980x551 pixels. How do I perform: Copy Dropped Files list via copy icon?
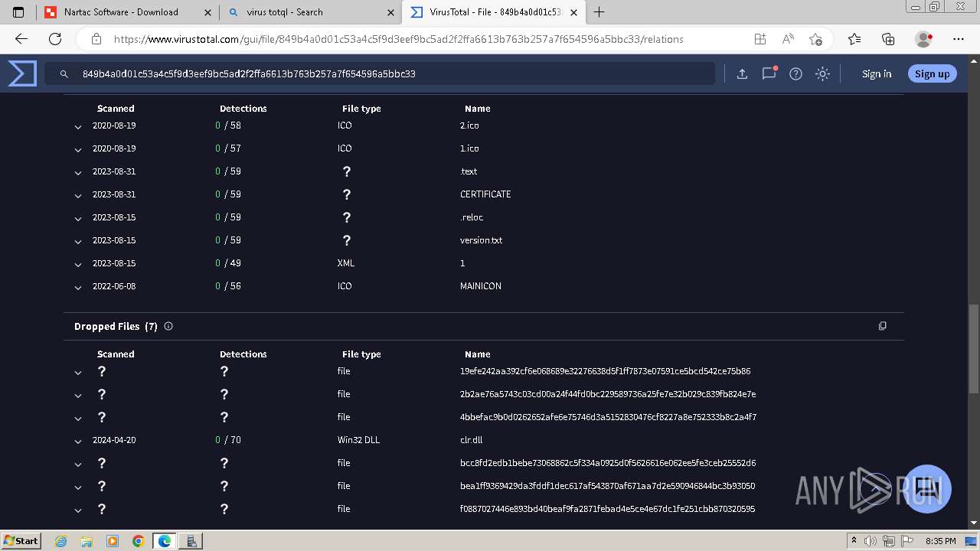(x=882, y=326)
